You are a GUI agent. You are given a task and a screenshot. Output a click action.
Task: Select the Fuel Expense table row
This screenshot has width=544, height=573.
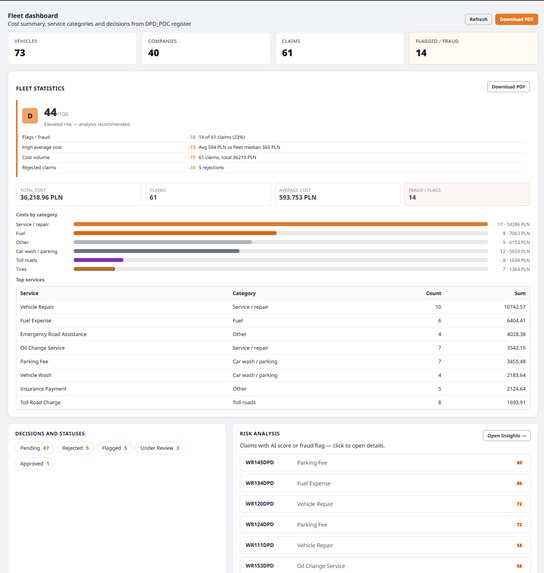click(x=273, y=320)
